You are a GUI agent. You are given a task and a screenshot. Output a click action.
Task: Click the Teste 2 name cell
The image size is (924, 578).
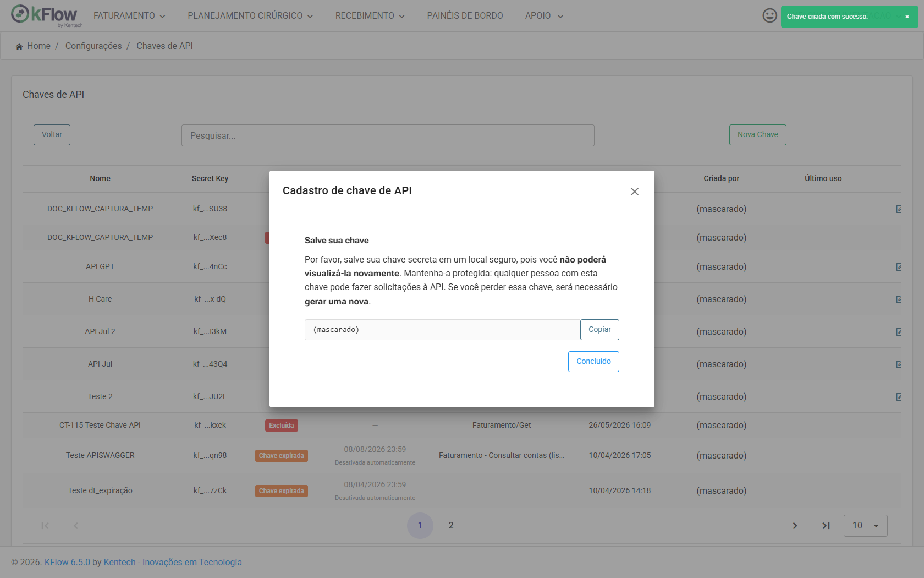(x=100, y=397)
